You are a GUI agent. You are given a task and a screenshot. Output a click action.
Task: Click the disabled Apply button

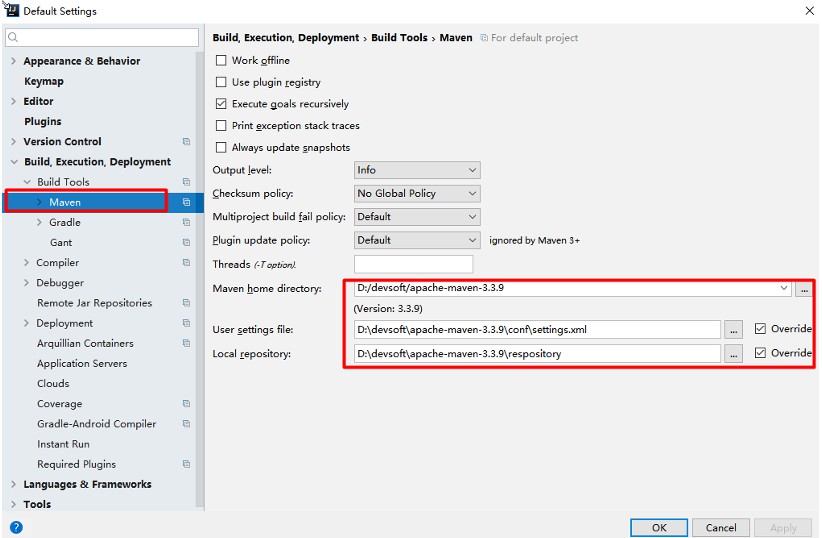coord(783,528)
